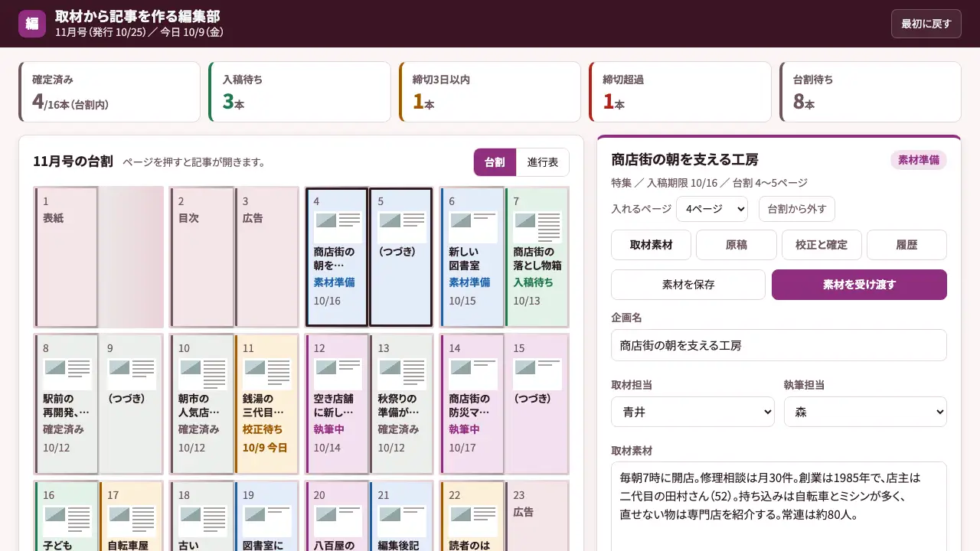
Task: Click the 最初に戻す reset button
Action: [x=926, y=24]
